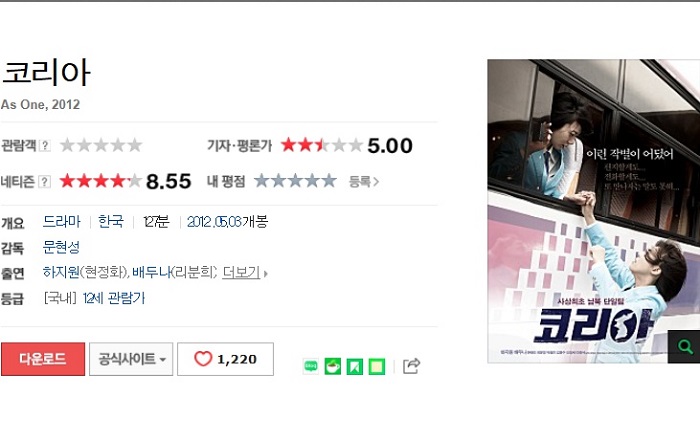Click the question mark next to 네티즌

[x=45, y=182]
